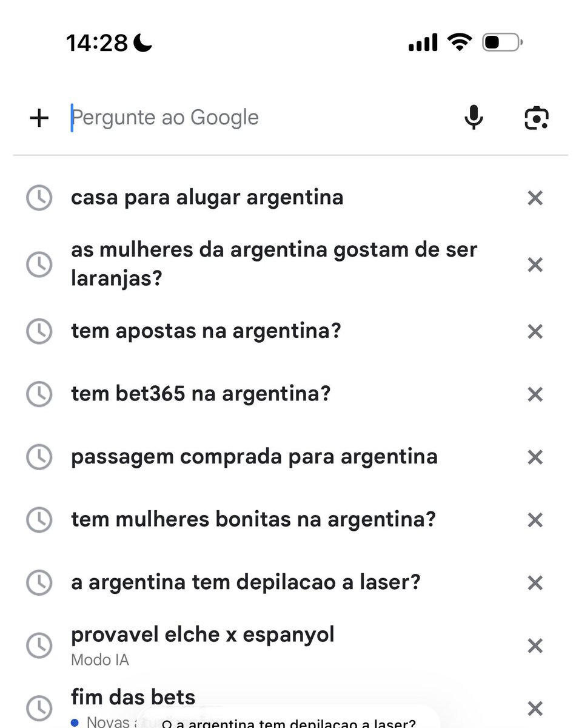This screenshot has height=728, width=576.
Task: Remove 'casa para alugar argentina' from history
Action: tap(535, 198)
